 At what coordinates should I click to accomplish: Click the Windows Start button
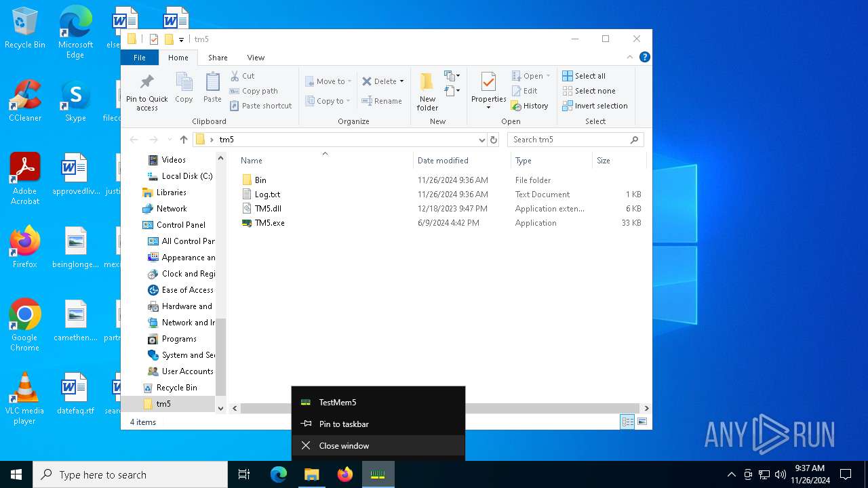(16, 474)
